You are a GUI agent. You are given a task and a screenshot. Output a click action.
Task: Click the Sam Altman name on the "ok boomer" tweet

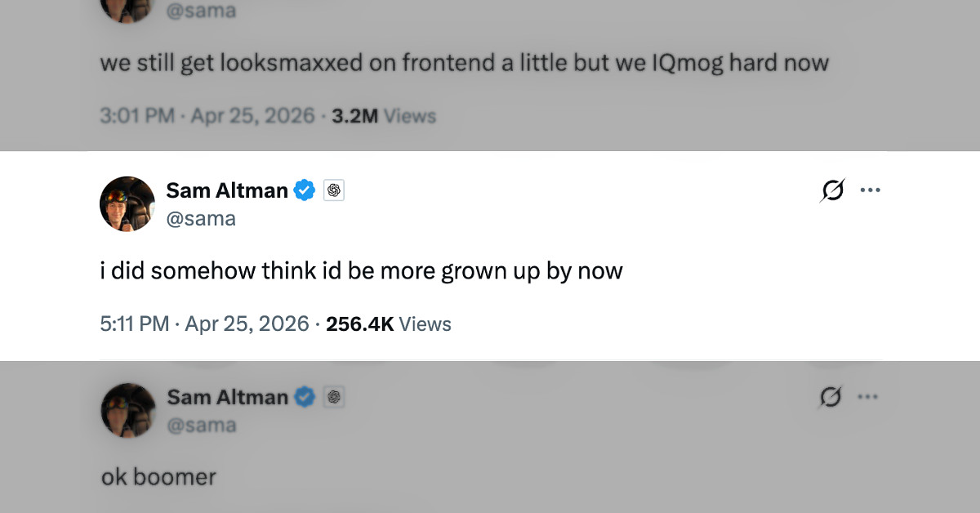click(227, 398)
